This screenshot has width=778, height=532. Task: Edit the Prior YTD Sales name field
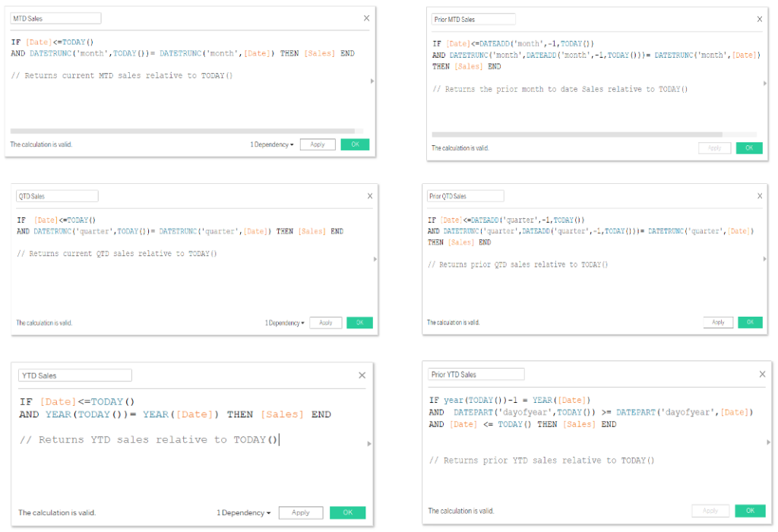476,374
